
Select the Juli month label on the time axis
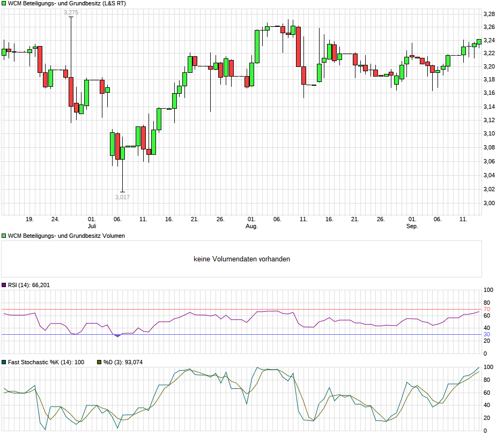pos(92,226)
